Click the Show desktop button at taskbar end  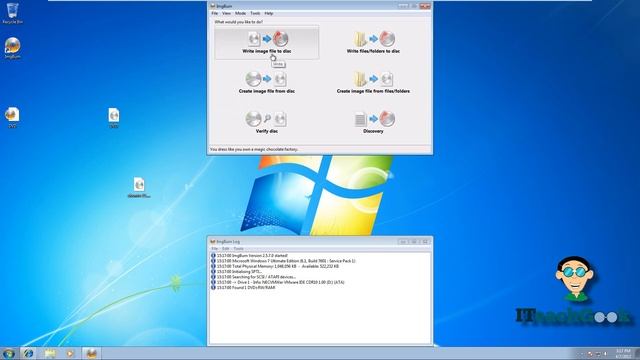637,353
